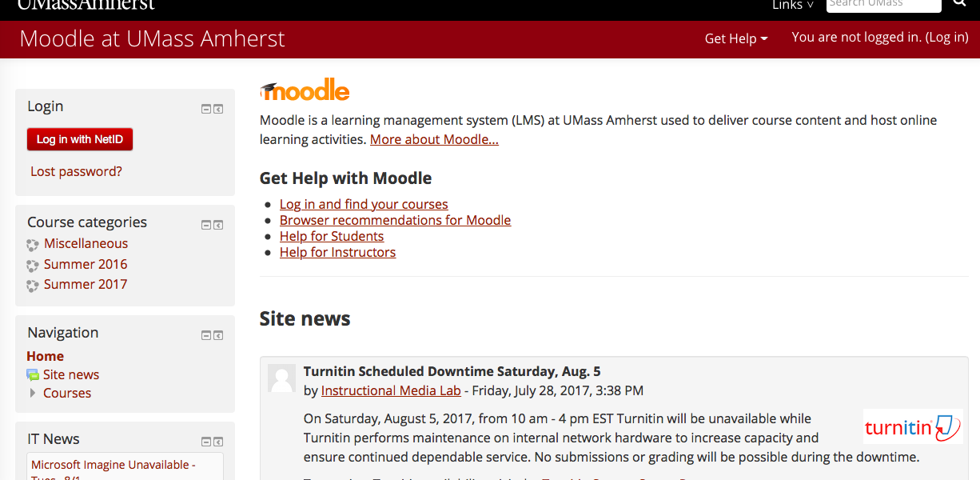Dock the Navigation block
Screen dimensions: 980x480
click(x=218, y=336)
